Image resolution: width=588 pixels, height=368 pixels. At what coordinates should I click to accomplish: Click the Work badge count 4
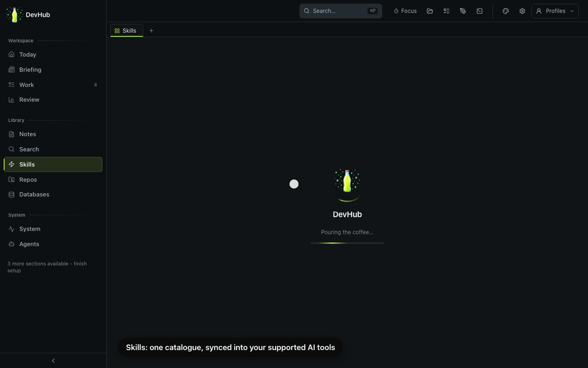coord(95,85)
